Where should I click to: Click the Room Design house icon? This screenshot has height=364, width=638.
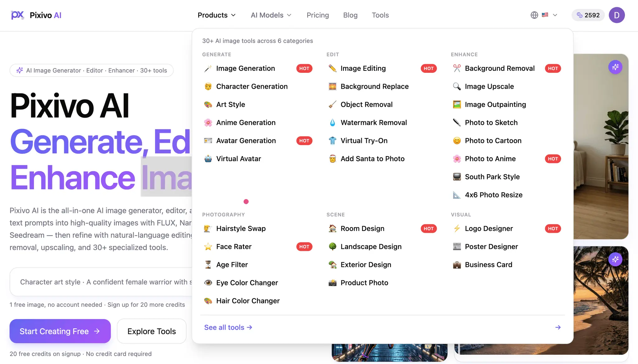tap(332, 229)
